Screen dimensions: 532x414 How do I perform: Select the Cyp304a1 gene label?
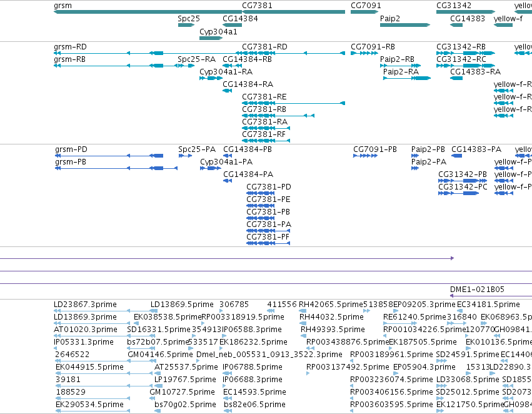[x=218, y=31]
